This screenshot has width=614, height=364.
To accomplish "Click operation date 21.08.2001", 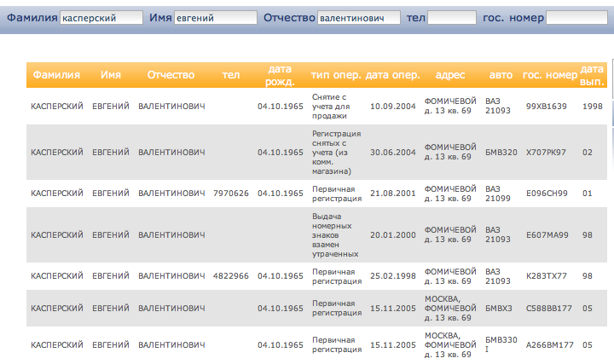I will [x=393, y=194].
